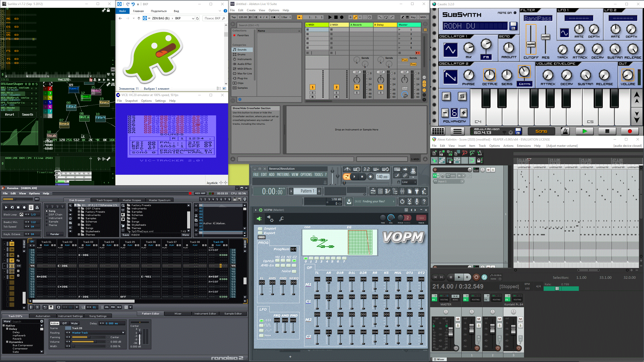
Task: Click the FL Studio render scissors icon
Action: 410,201
